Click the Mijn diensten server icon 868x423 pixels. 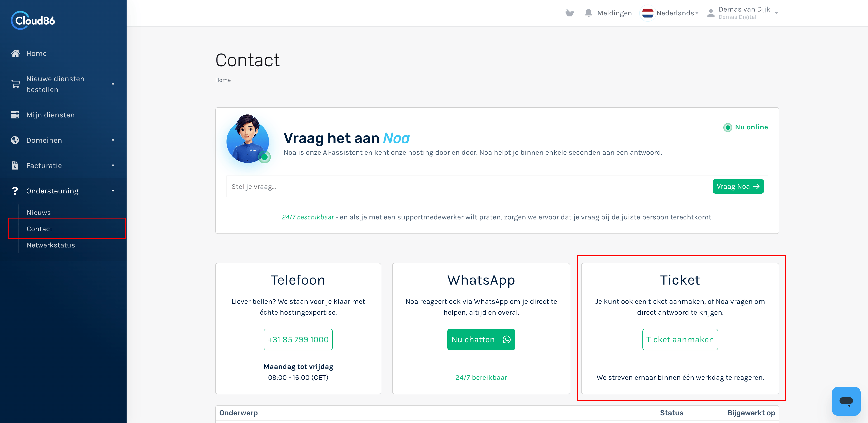click(15, 115)
